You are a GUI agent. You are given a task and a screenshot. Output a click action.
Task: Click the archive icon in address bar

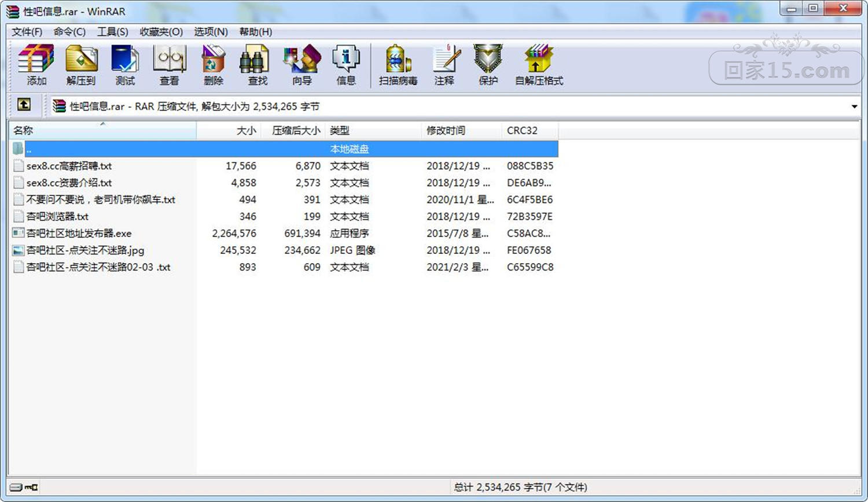(x=59, y=106)
